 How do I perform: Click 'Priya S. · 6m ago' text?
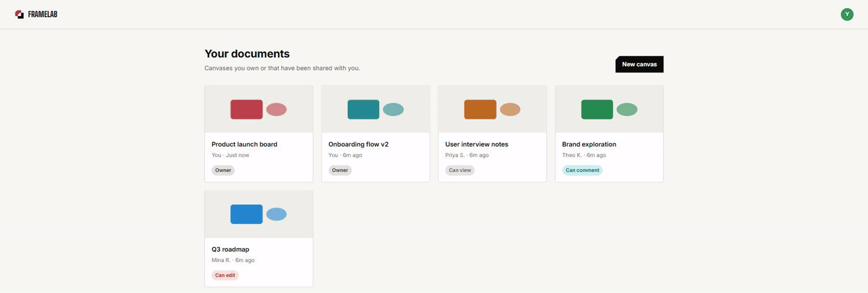(467, 155)
